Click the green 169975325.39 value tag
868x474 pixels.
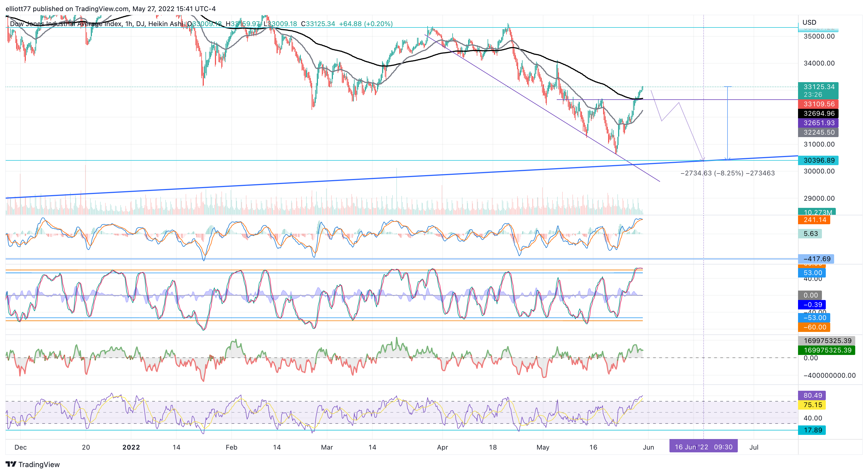click(827, 350)
